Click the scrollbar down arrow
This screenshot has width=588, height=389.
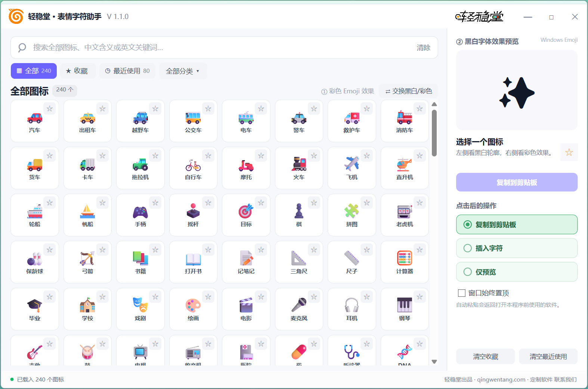(x=434, y=361)
